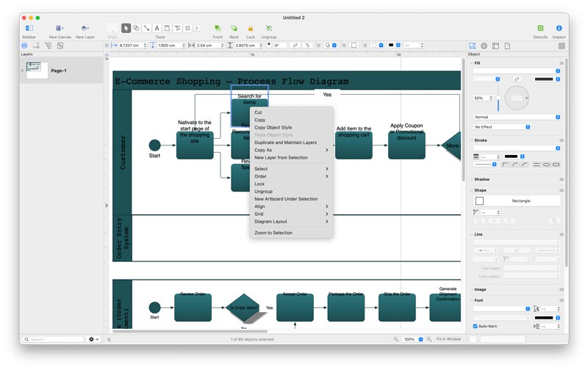Toggle the Sidebar visibility
588x370 pixels.
coord(29,28)
